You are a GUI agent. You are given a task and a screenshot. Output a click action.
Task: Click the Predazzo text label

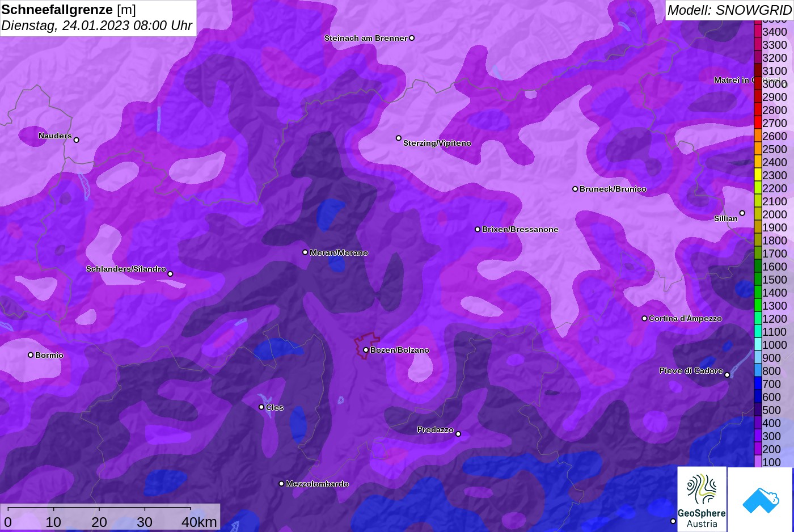436,429
